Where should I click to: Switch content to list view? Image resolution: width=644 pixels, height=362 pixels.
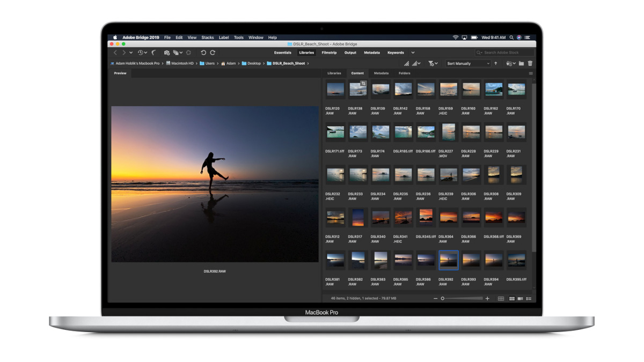[529, 299]
